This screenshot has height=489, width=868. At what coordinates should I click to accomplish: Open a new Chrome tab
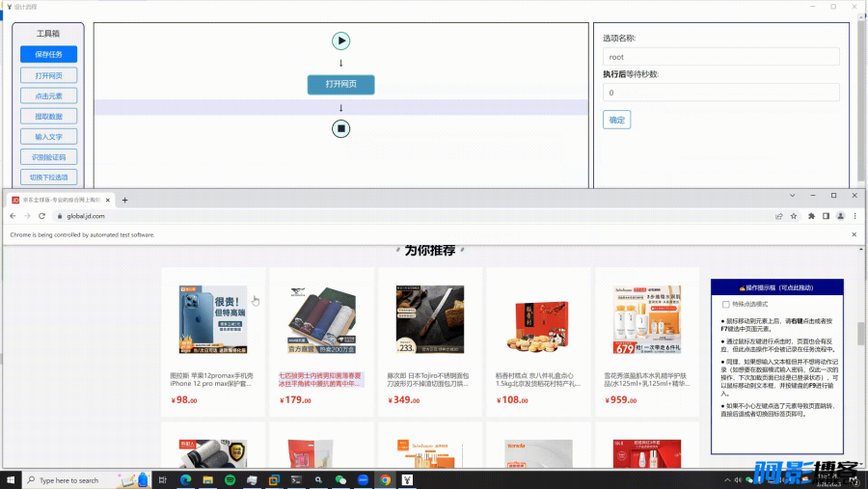[x=125, y=200]
